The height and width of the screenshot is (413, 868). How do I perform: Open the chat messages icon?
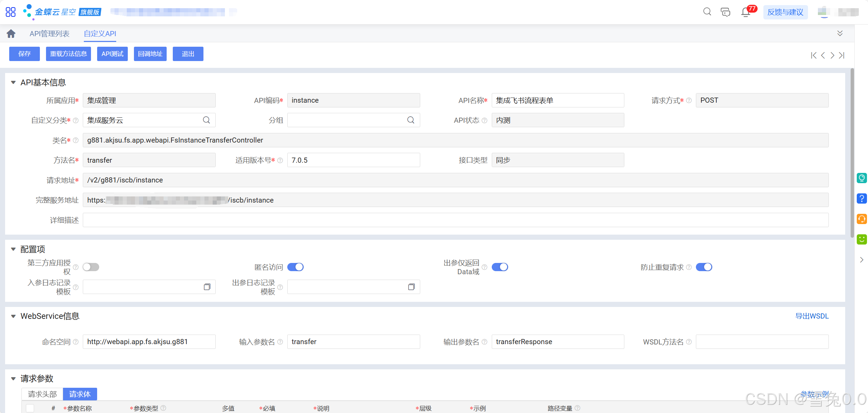tap(726, 12)
